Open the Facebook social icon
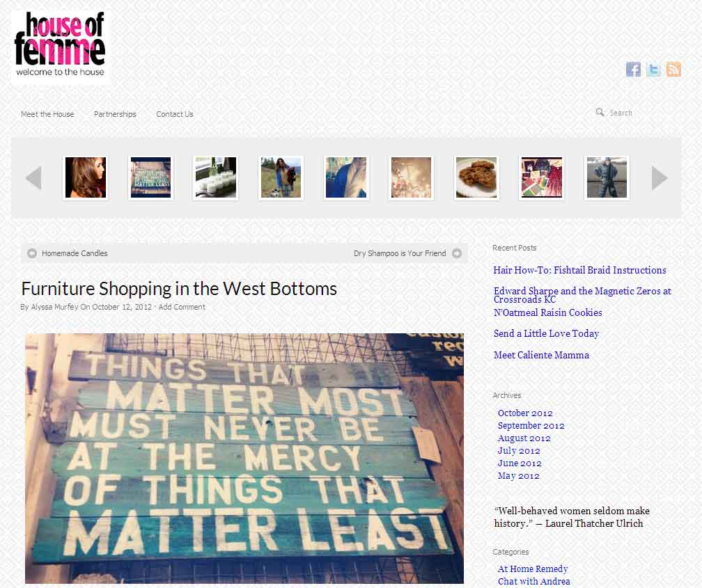This screenshot has height=588, width=702. click(x=633, y=70)
